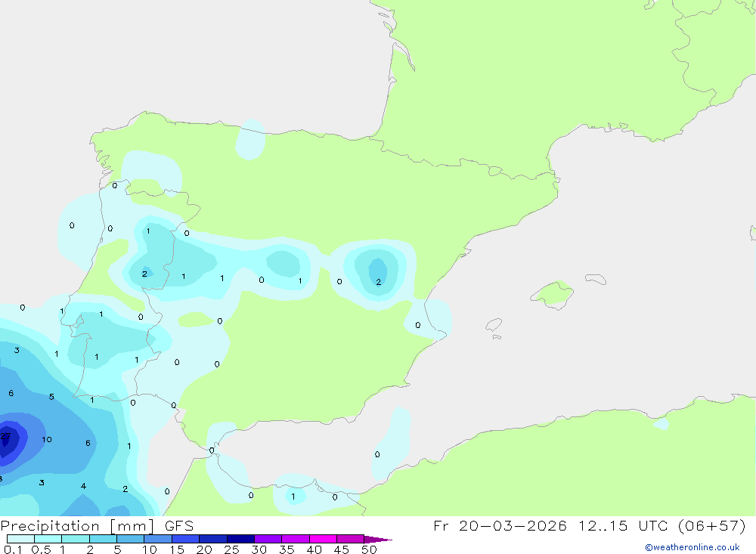This screenshot has width=756, height=554.
Task: Click the 0.1–0.5 mm legend color swatch
Action: pyautogui.click(x=20, y=539)
